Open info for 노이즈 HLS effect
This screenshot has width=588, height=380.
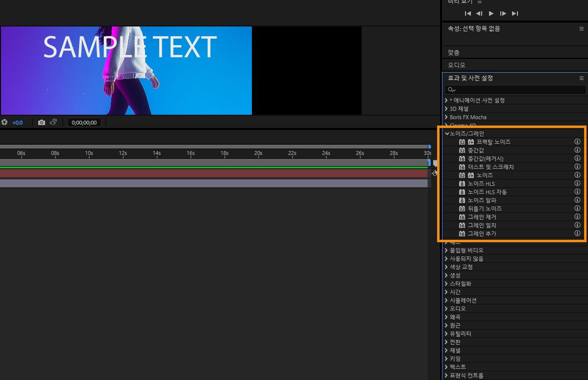(x=577, y=183)
